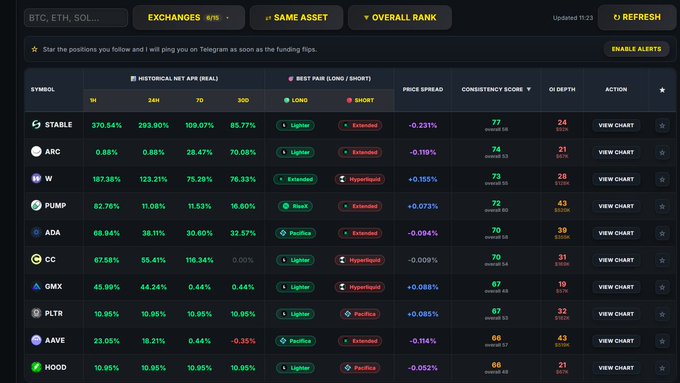Screen dimensions: 680x383
Task: Toggle the star on the AAVE row
Action: pyautogui.click(x=662, y=341)
